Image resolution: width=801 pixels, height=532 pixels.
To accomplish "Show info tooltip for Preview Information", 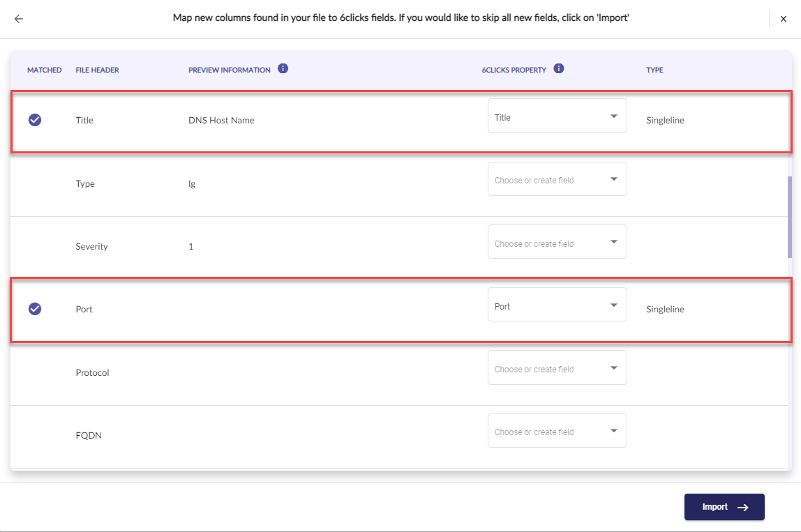I will (x=283, y=68).
